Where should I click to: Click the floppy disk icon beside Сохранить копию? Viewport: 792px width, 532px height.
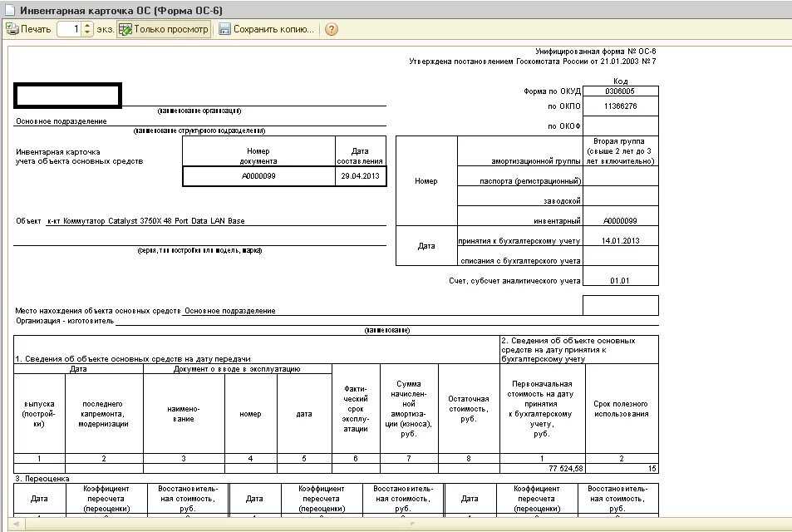pyautogui.click(x=224, y=29)
